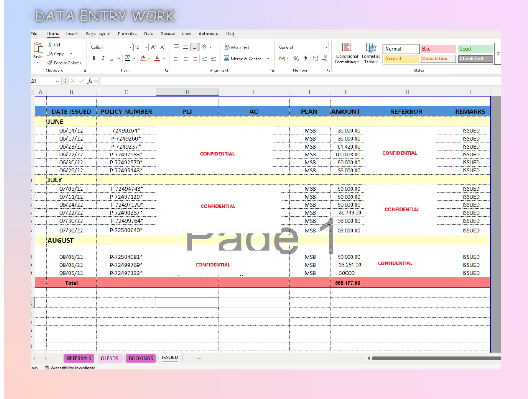The height and width of the screenshot is (399, 532).
Task: Align cell text left
Action: [176, 58]
